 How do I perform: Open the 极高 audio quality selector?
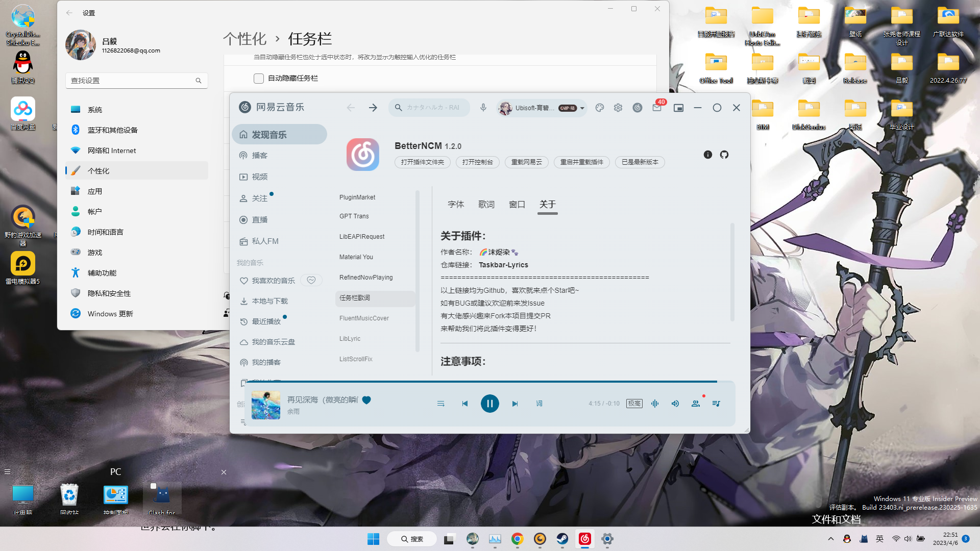tap(634, 403)
